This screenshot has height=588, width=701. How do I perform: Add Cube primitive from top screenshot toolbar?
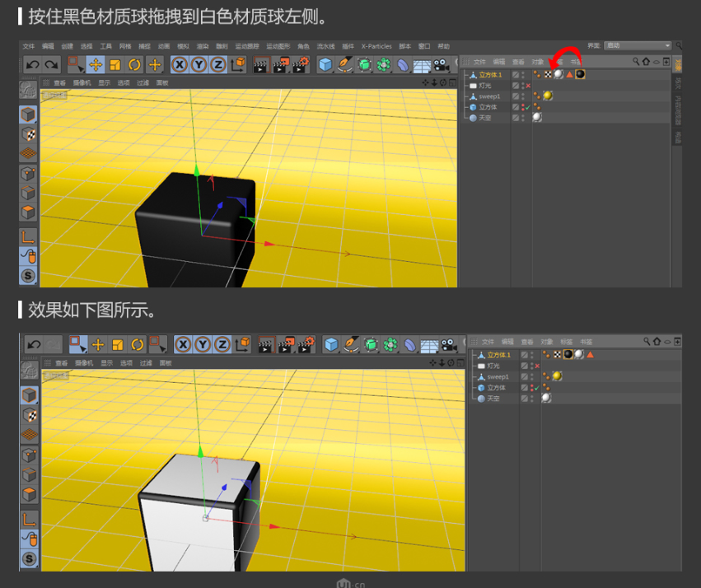pyautogui.click(x=325, y=65)
